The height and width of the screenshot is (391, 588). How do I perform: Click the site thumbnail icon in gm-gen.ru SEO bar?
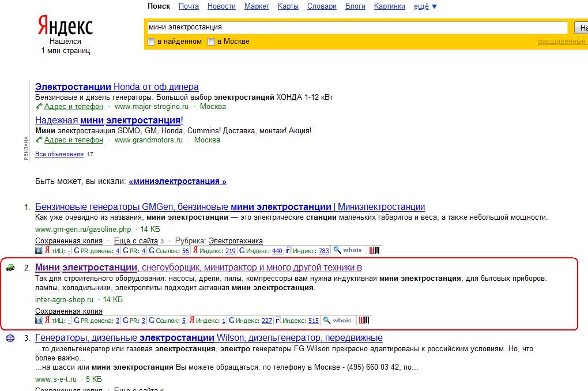39,250
